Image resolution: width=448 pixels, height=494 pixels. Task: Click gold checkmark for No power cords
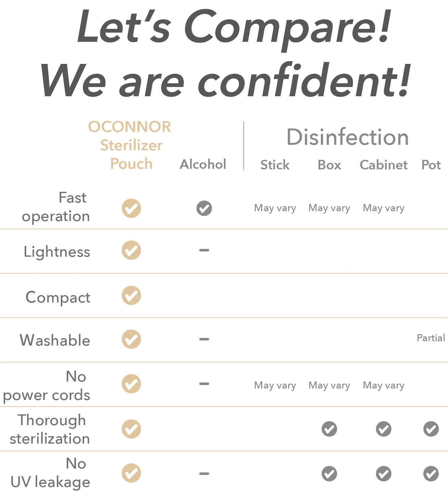tap(131, 384)
